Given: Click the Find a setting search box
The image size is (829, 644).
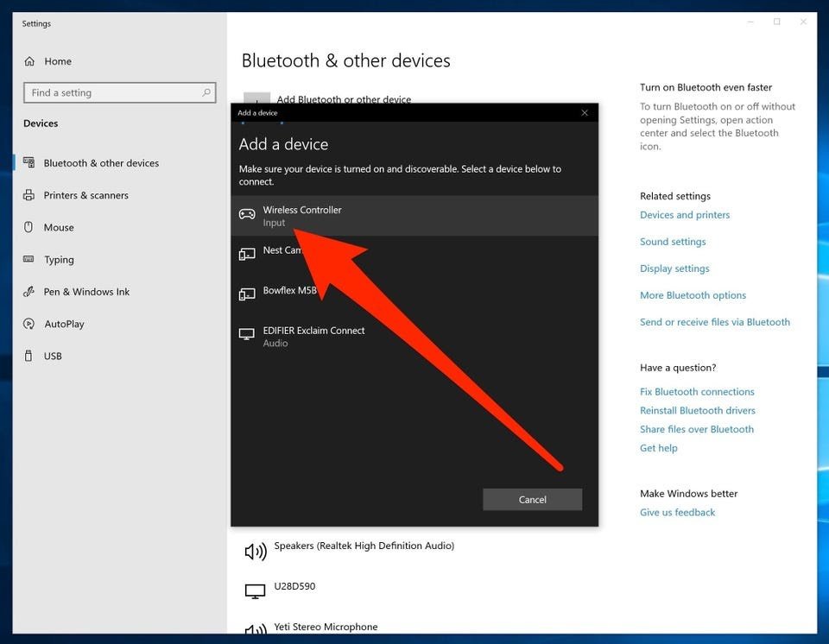Looking at the screenshot, I should (120, 92).
